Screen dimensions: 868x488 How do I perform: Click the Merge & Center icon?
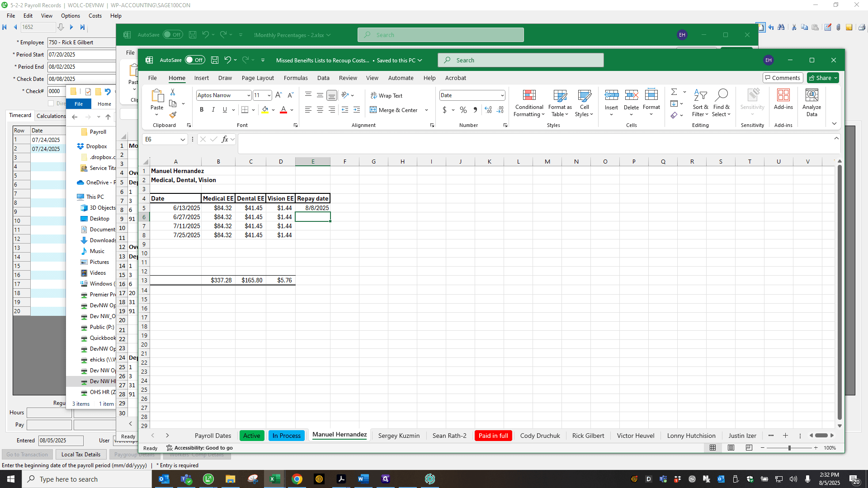click(x=373, y=110)
